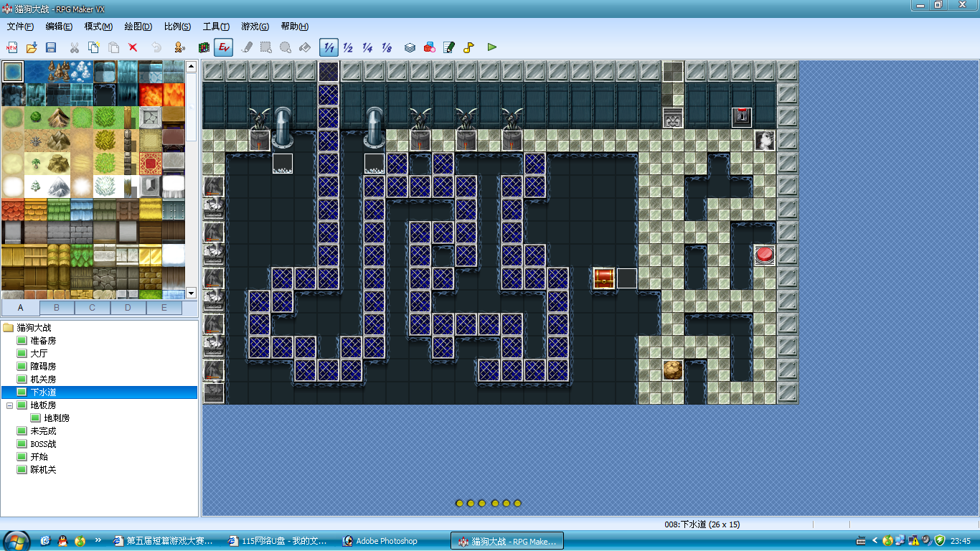Image resolution: width=980 pixels, height=551 pixels.
Task: Open the 编辑(E) menu
Action: point(59,27)
